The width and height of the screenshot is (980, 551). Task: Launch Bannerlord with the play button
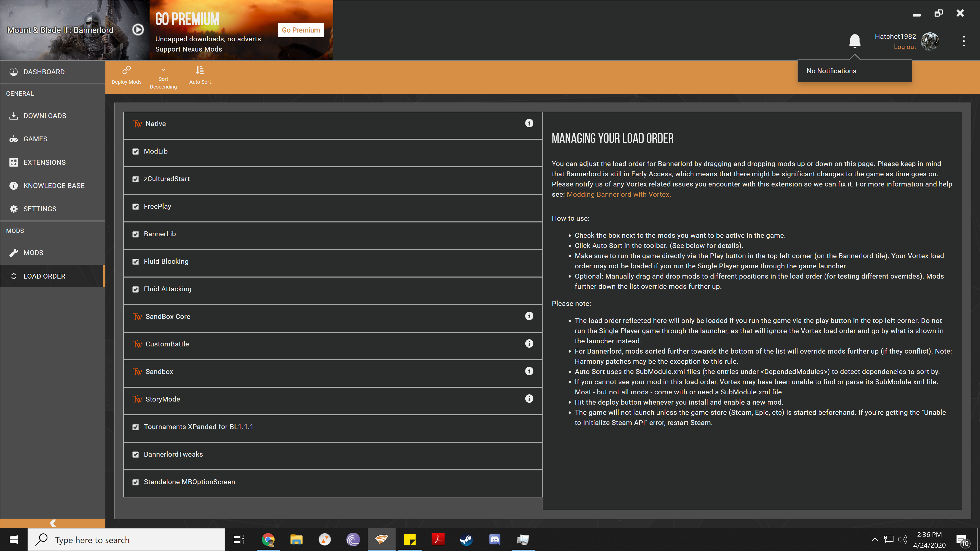[138, 30]
